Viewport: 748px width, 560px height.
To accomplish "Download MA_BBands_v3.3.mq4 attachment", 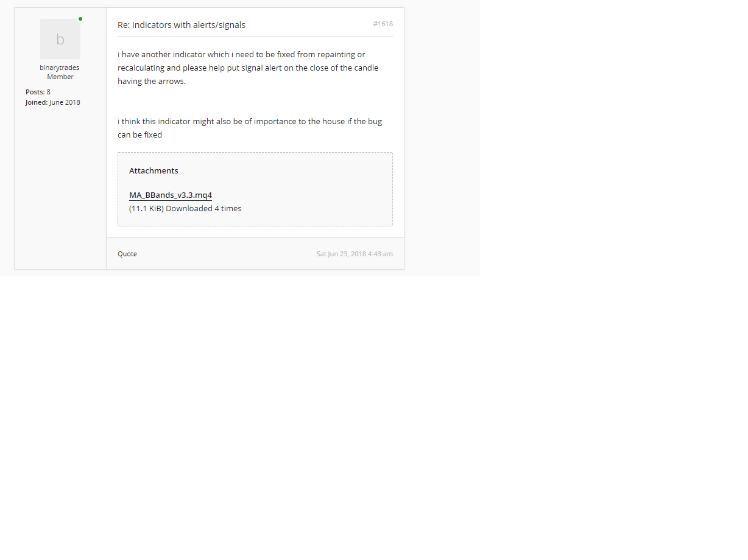I will (x=171, y=195).
